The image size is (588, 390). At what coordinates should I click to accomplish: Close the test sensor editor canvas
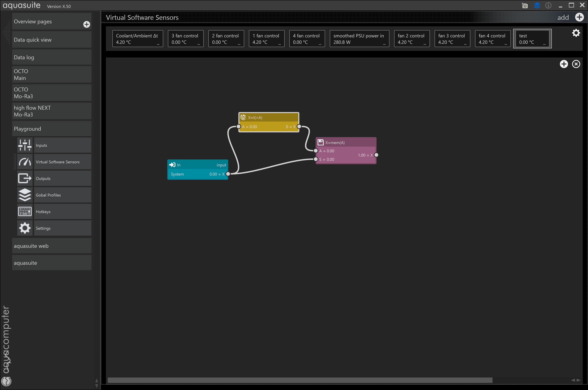tap(576, 64)
